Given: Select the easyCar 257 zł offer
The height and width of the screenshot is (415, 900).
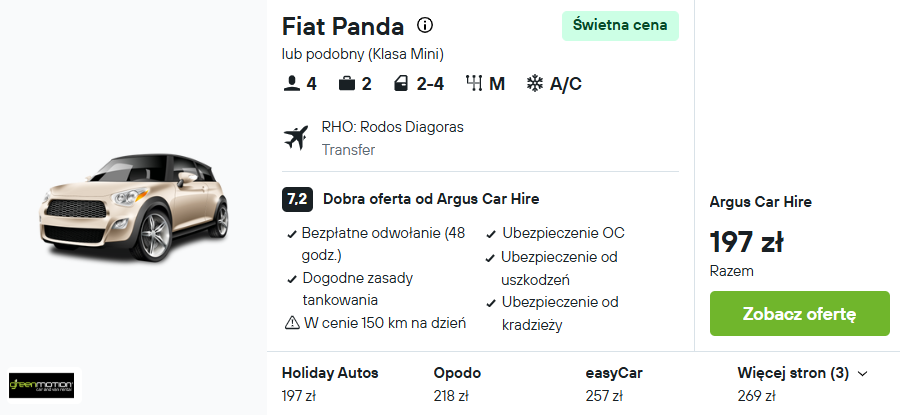Looking at the screenshot, I should tap(614, 383).
